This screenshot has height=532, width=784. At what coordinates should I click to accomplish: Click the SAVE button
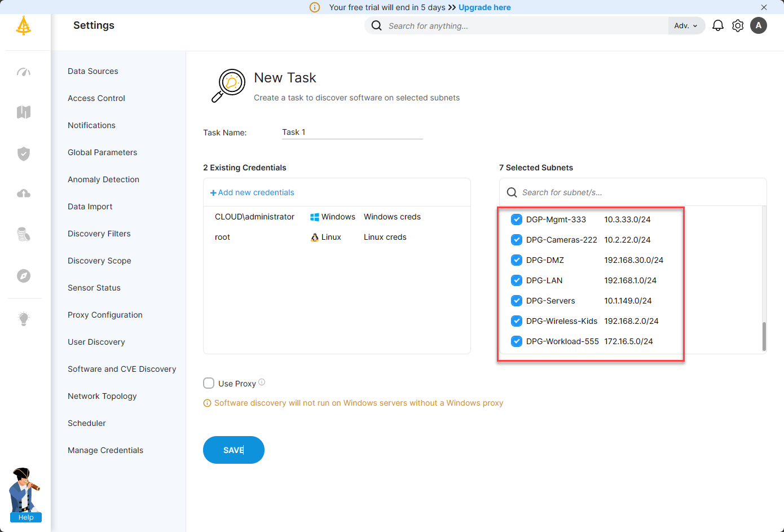(234, 450)
